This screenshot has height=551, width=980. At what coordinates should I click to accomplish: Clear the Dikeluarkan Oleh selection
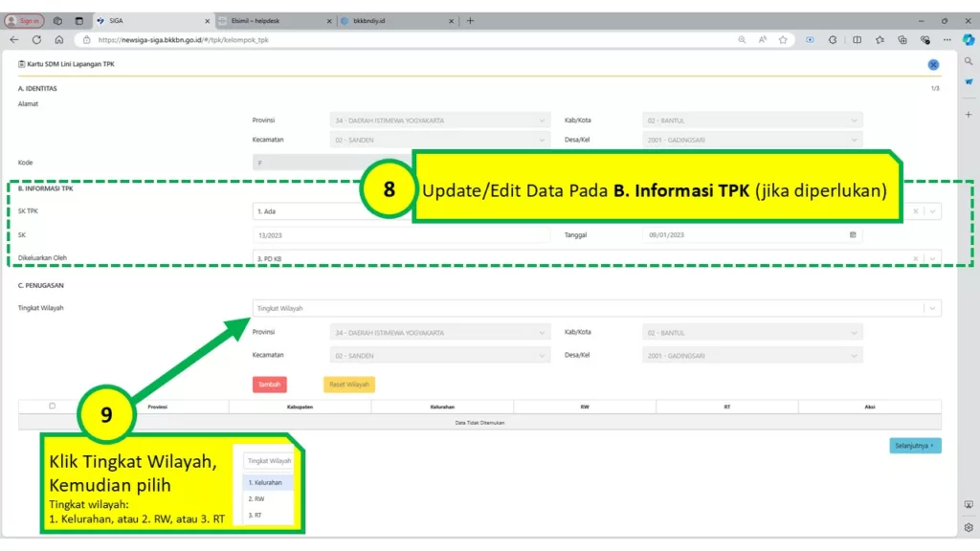916,257
